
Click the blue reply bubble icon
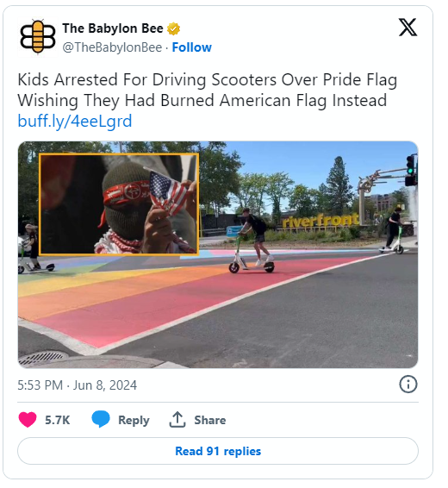(101, 419)
